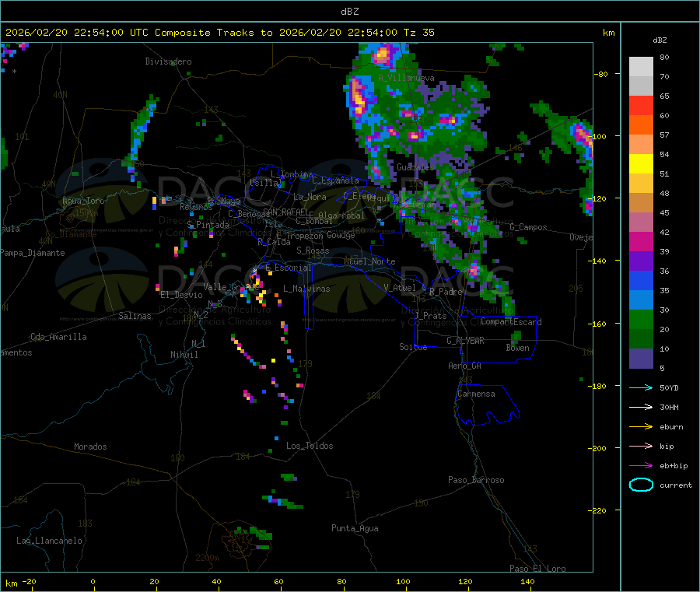This screenshot has height=592, width=700.
Task: Click the 'Paso_El_Loro' map label
Action: tap(538, 569)
